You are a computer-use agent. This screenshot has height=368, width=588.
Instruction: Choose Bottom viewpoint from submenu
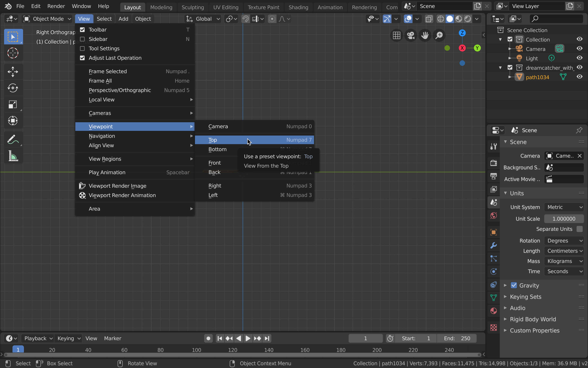pos(254,149)
